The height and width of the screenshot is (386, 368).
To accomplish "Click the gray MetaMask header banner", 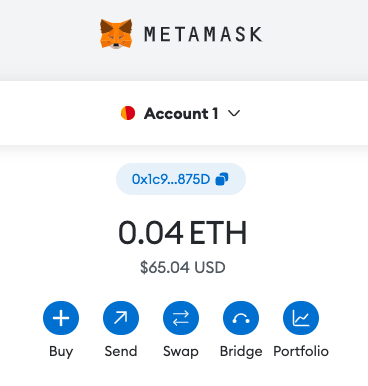I will [184, 40].
